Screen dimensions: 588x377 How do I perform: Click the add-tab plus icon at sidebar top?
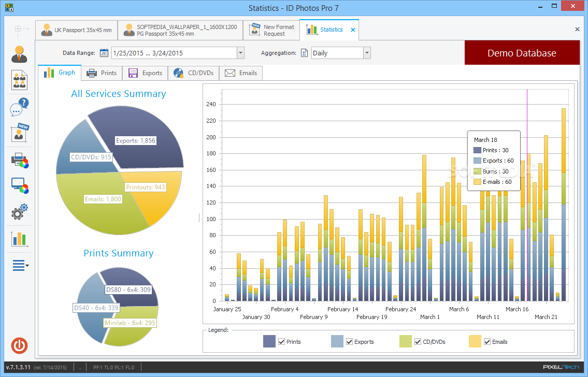pos(18,28)
